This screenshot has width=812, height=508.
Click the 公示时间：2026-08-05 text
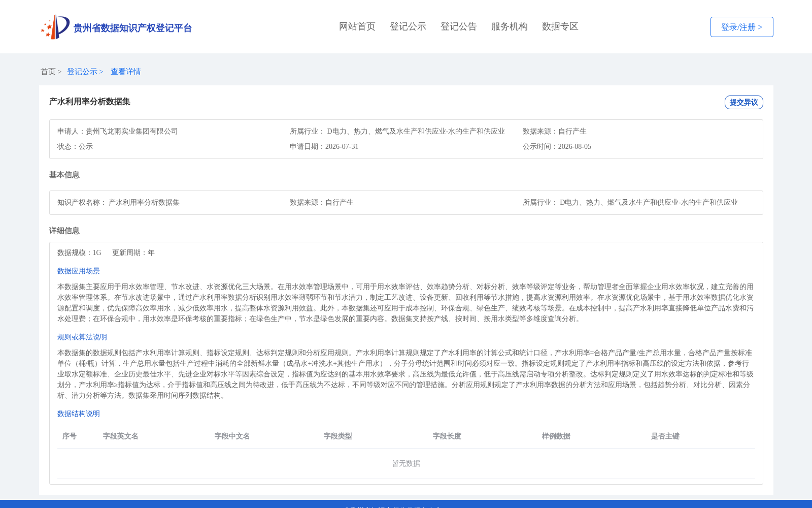click(557, 146)
